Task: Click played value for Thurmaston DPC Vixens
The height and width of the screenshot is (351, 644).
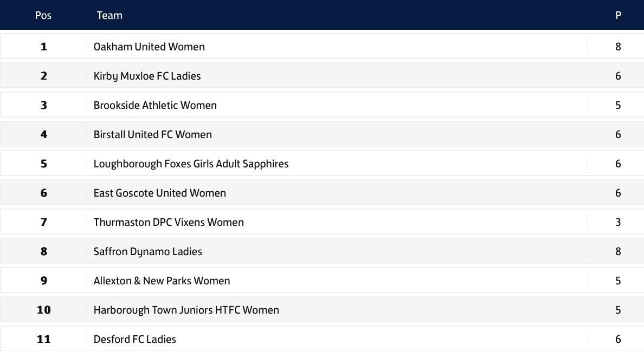Action: [x=618, y=222]
